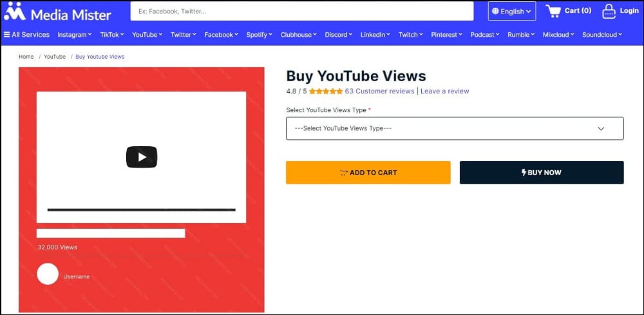The image size is (644, 315).
Task: Click the Username avatar circle
Action: coord(48,274)
